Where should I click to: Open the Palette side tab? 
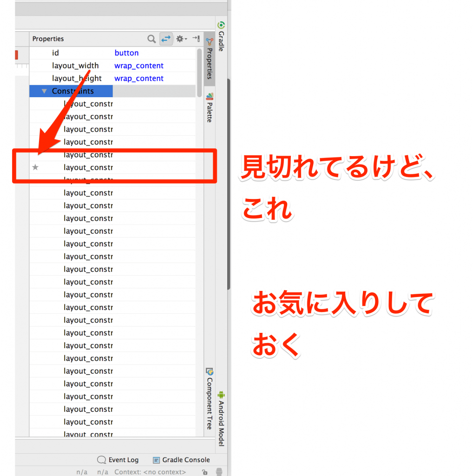[210, 107]
